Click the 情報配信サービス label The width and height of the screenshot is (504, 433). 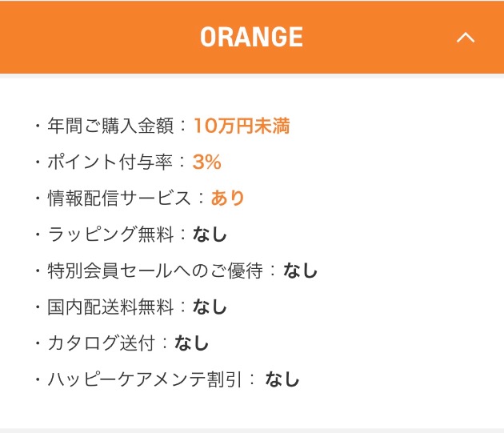[119, 198]
